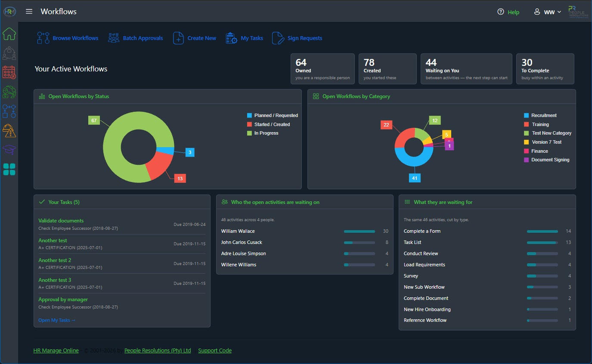The width and height of the screenshot is (592, 364).
Task: Click the orange hard hat warning icon
Action: point(9,130)
